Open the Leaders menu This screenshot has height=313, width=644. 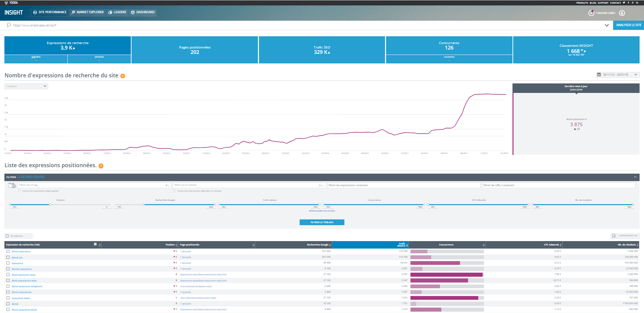coord(117,12)
